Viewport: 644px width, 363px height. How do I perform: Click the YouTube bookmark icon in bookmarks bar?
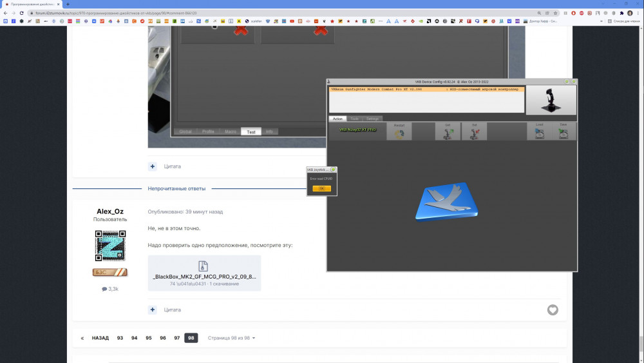coord(292,21)
